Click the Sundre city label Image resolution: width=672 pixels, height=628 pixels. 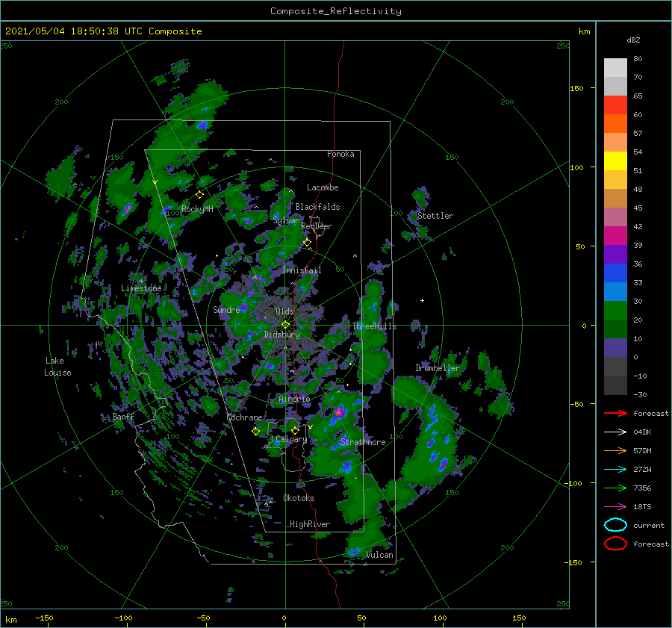226,309
